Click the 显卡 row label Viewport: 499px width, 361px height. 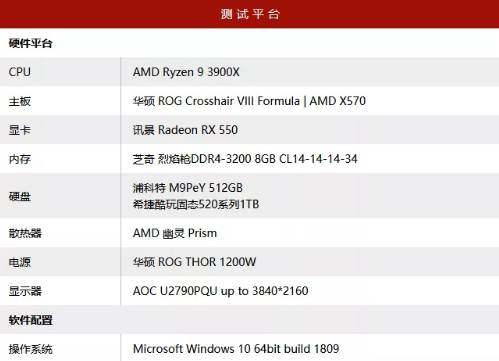click(x=20, y=130)
